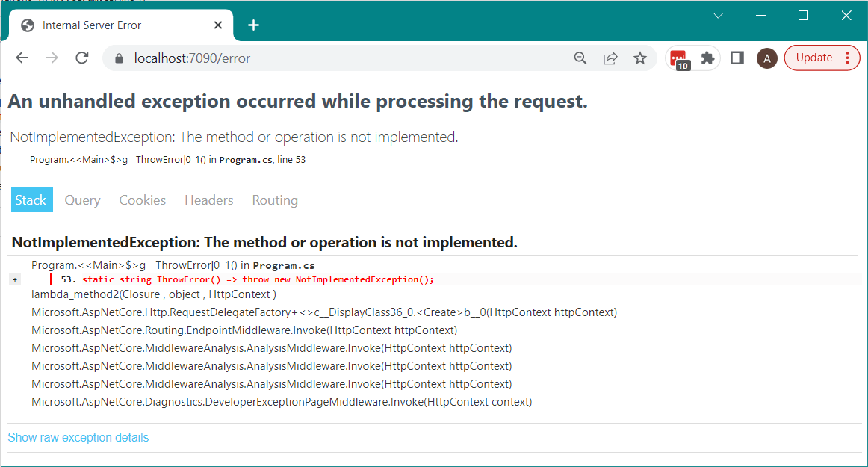Bookmark this tab with the star

640,58
